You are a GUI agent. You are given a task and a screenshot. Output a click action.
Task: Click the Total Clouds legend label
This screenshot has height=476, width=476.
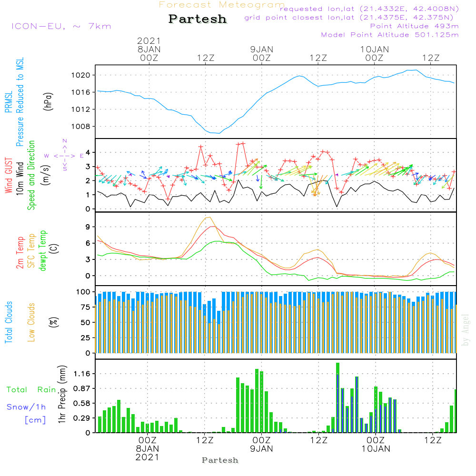(9, 322)
